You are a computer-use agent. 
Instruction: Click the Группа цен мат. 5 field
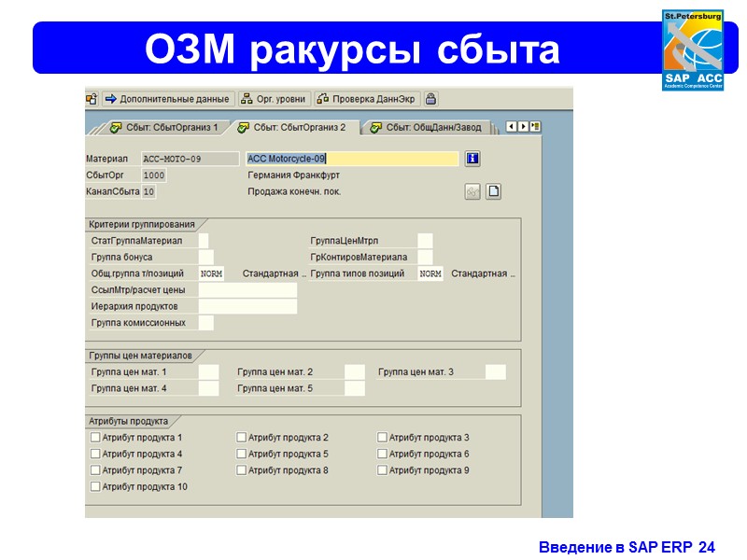click(x=355, y=388)
